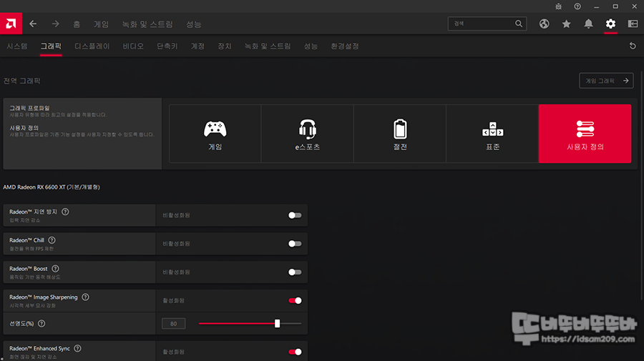Screen dimensions: 644x361
Task: Enable Radeon 지연 방지 toggle
Action: (295, 215)
